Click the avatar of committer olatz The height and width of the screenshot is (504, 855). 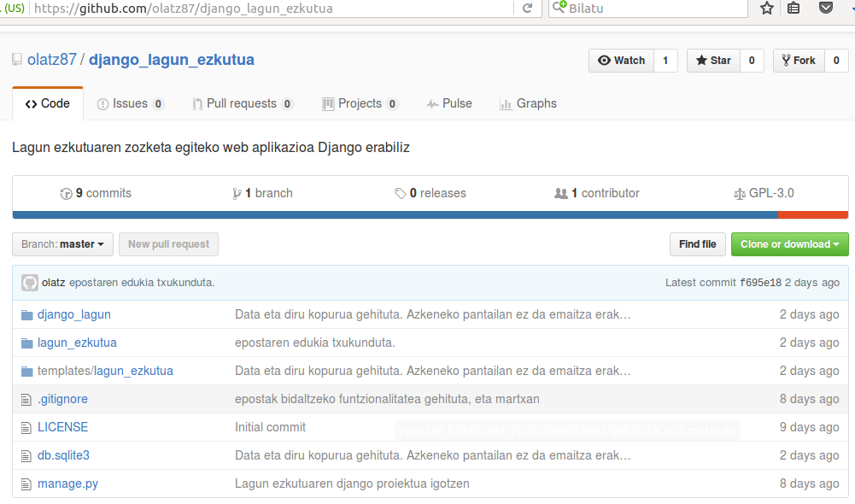29,283
